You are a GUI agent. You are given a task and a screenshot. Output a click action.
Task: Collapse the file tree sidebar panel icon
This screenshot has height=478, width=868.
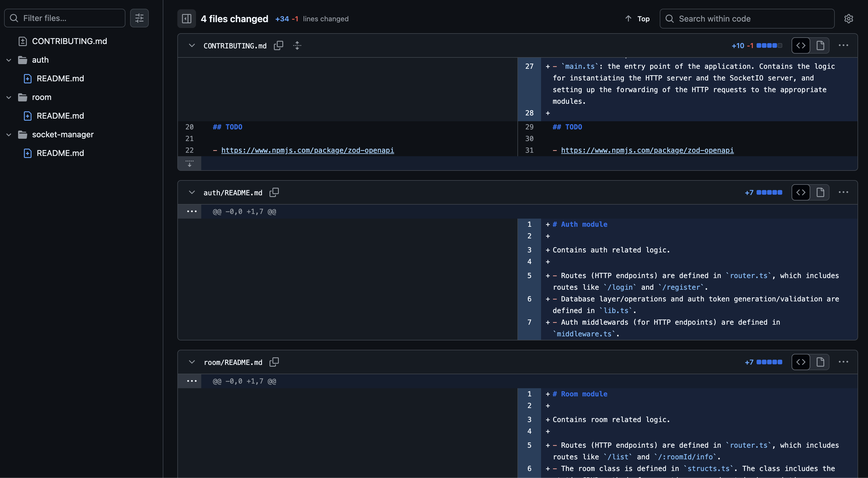[x=186, y=19]
